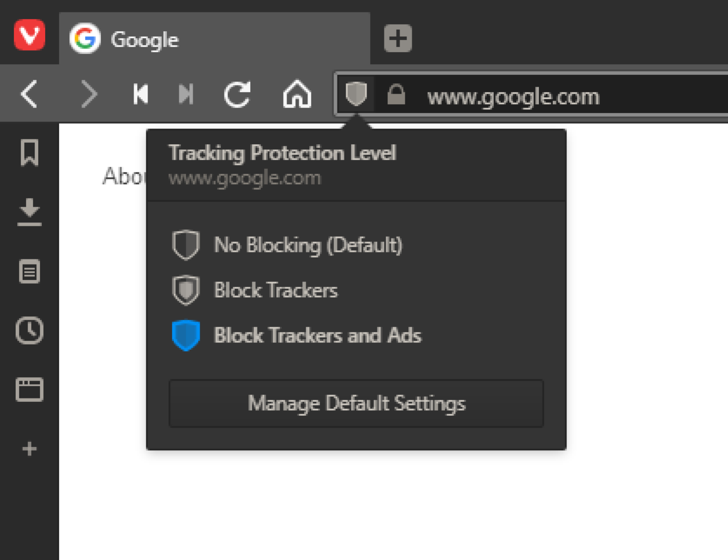Click Manage Default Settings button
The width and height of the screenshot is (728, 560).
[356, 403]
